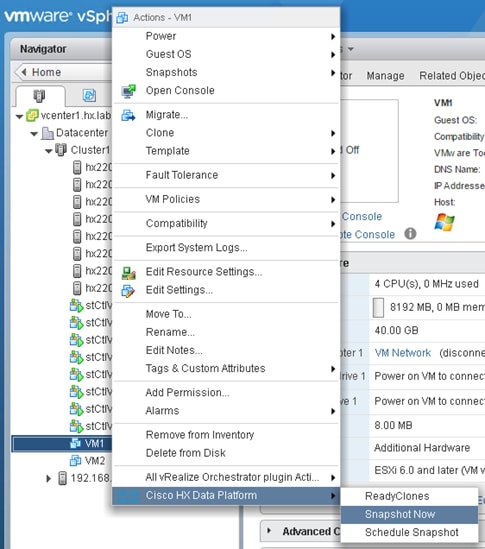Open the Snapshots submenu
Image resolution: width=485 pixels, height=549 pixels.
coord(226,72)
